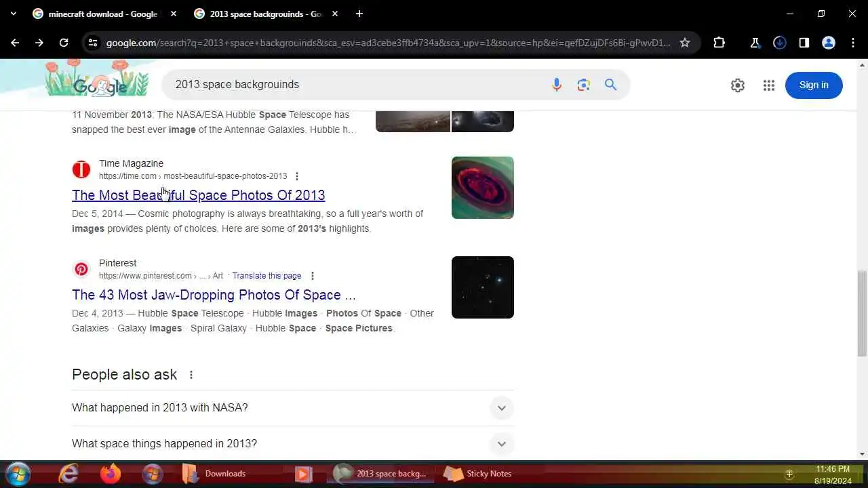Open a new browser tab
This screenshot has width=868, height=488.
coord(359,14)
